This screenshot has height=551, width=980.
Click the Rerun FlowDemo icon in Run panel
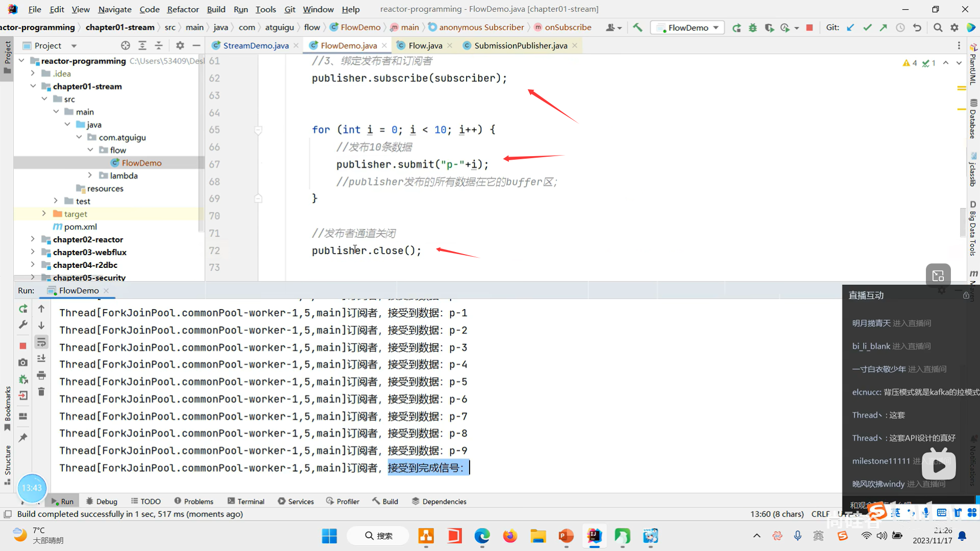point(23,309)
